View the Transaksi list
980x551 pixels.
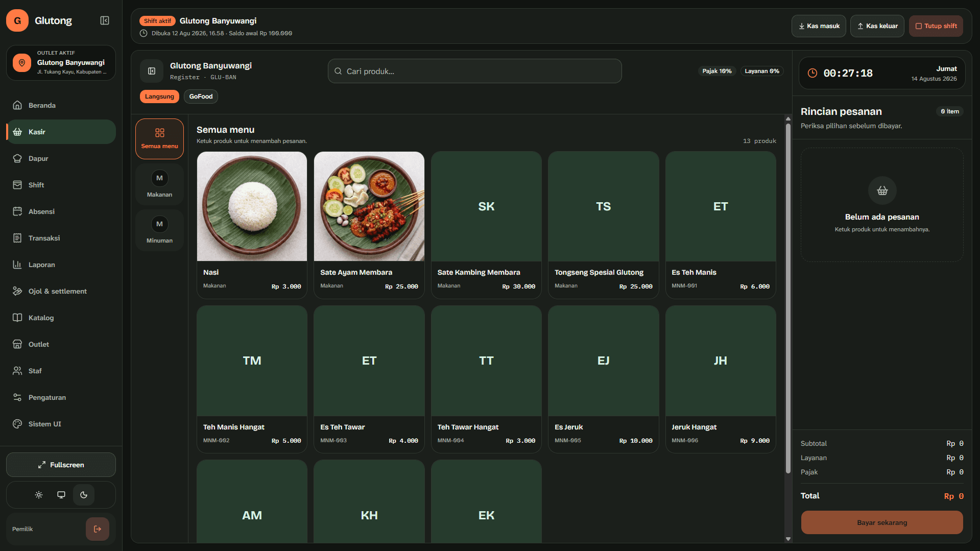[61, 238]
